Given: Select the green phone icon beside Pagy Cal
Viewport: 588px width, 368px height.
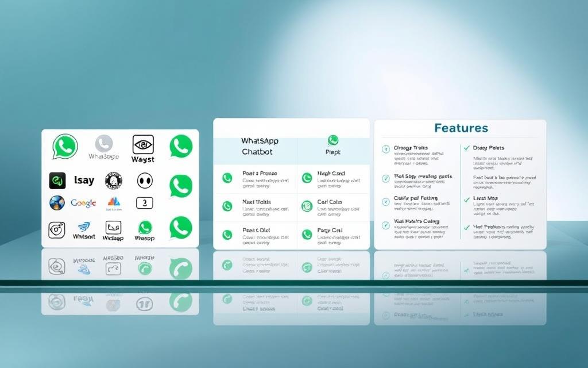Looking at the screenshot, I should click(x=307, y=235).
